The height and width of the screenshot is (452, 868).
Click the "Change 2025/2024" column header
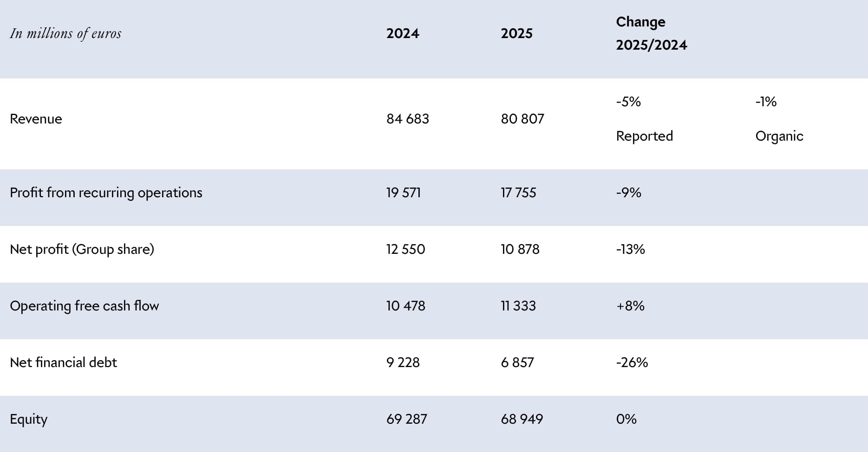651,33
